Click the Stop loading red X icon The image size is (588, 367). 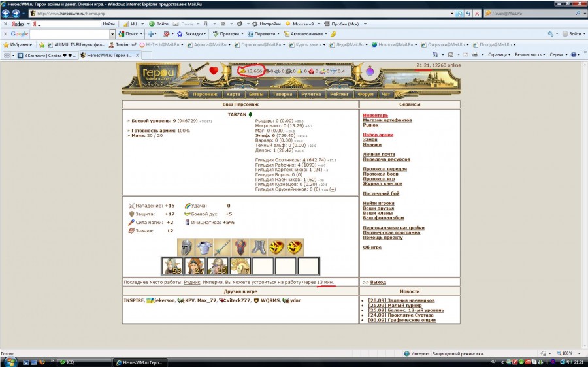click(477, 14)
